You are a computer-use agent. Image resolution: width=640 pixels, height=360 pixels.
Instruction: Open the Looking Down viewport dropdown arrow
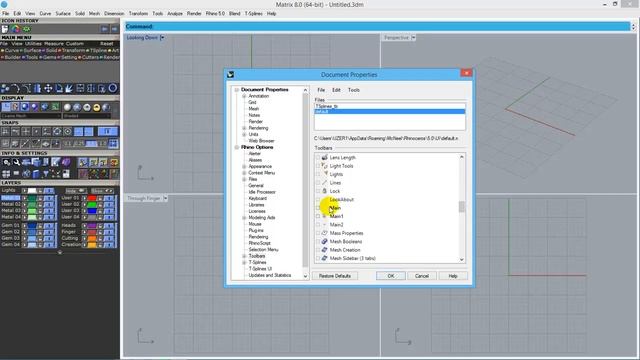[162, 38]
